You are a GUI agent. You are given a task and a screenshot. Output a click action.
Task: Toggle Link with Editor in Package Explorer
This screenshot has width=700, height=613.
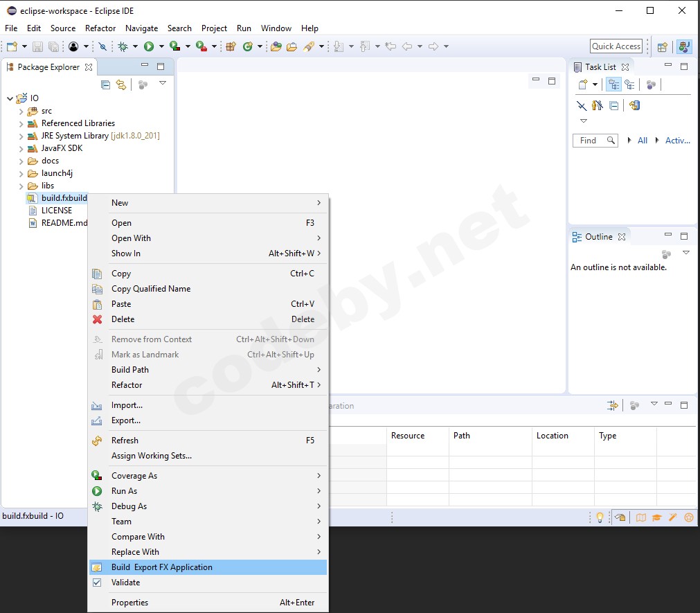[121, 85]
